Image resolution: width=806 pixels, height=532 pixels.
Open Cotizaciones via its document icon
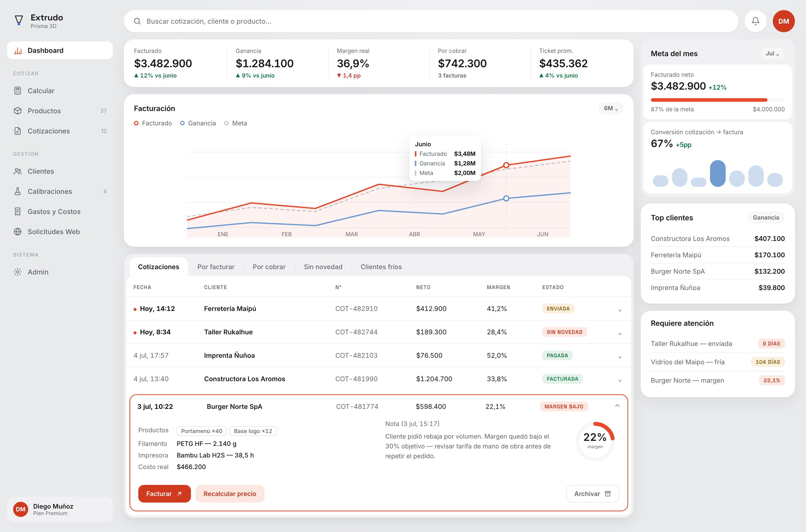point(18,131)
